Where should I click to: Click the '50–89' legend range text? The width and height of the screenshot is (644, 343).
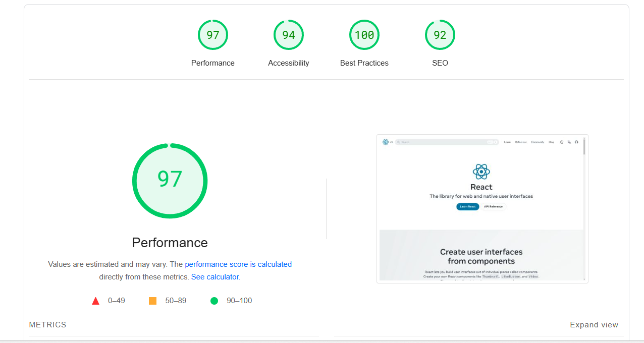click(x=176, y=301)
